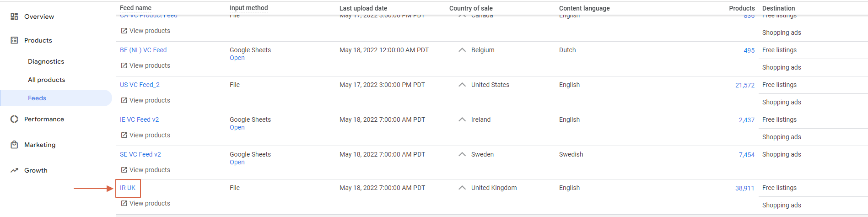Collapse the Belgium country row chevron
This screenshot has width=868, height=217.
coord(462,50)
